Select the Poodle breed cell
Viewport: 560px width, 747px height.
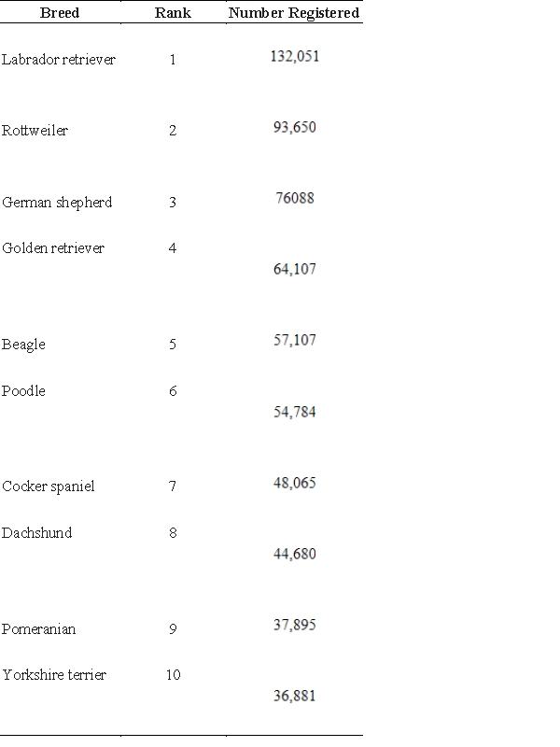23,390
